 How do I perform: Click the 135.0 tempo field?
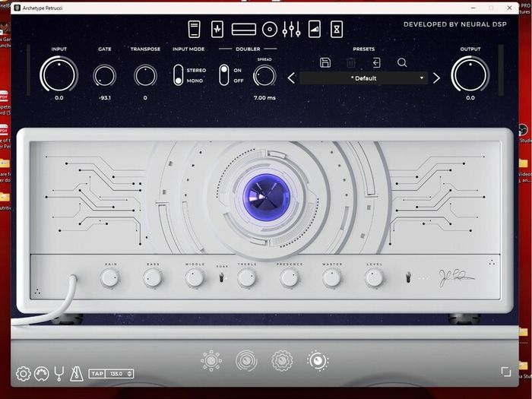point(116,374)
